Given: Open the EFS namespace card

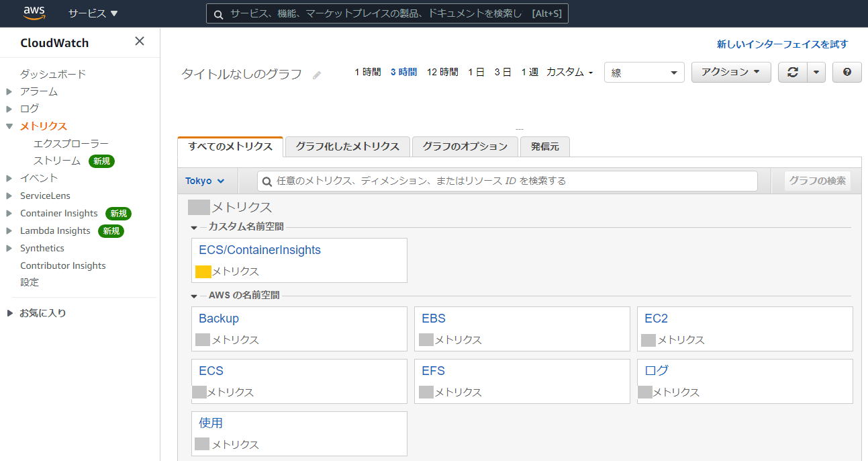Looking at the screenshot, I should pyautogui.click(x=522, y=381).
